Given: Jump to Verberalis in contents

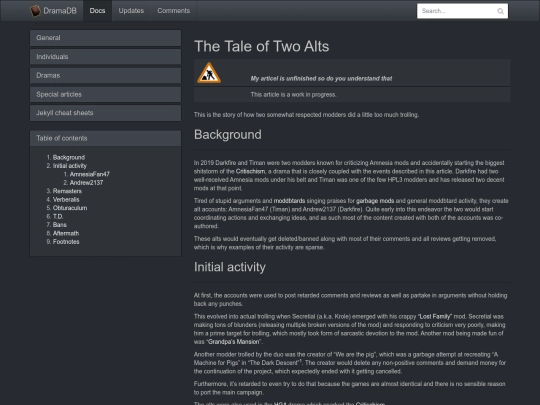Looking at the screenshot, I should click(x=66, y=199).
